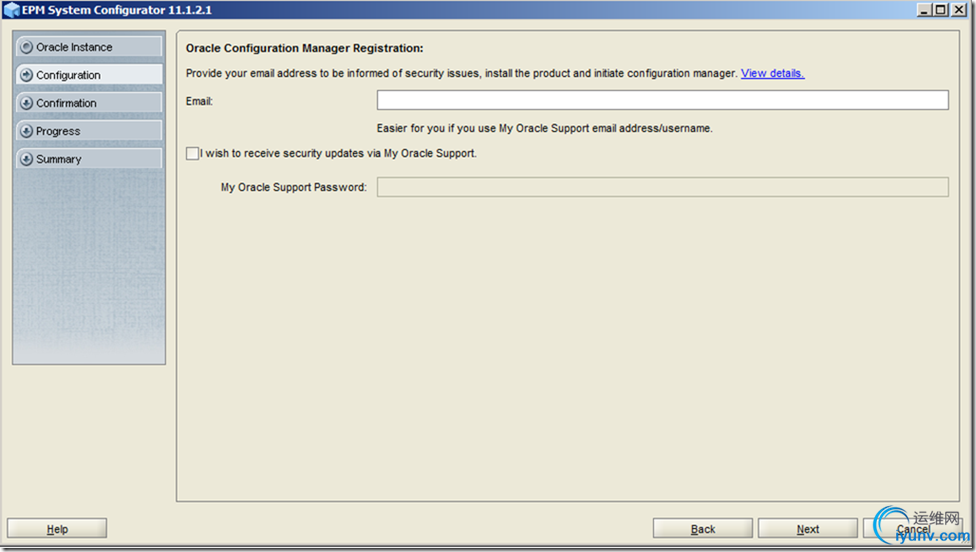Click the 'Oracle Configuration Manager Registration:' heading
The image size is (976, 552).
point(304,49)
